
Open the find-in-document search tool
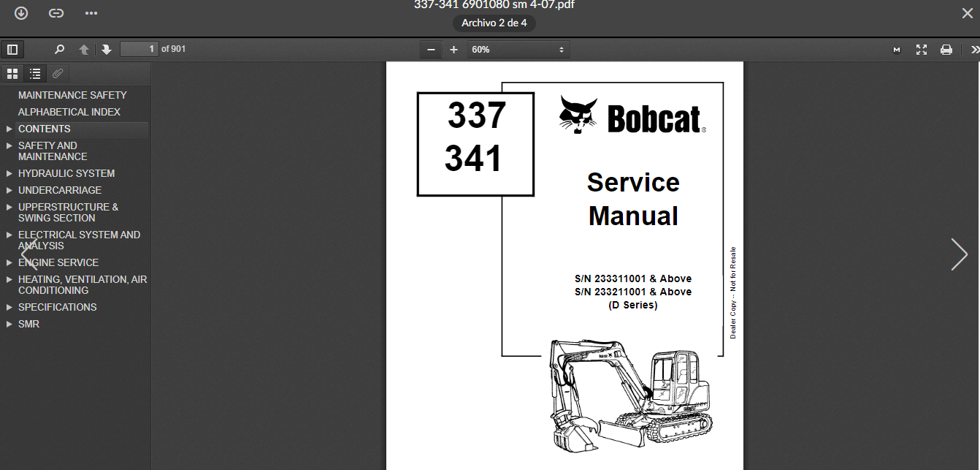click(60, 50)
